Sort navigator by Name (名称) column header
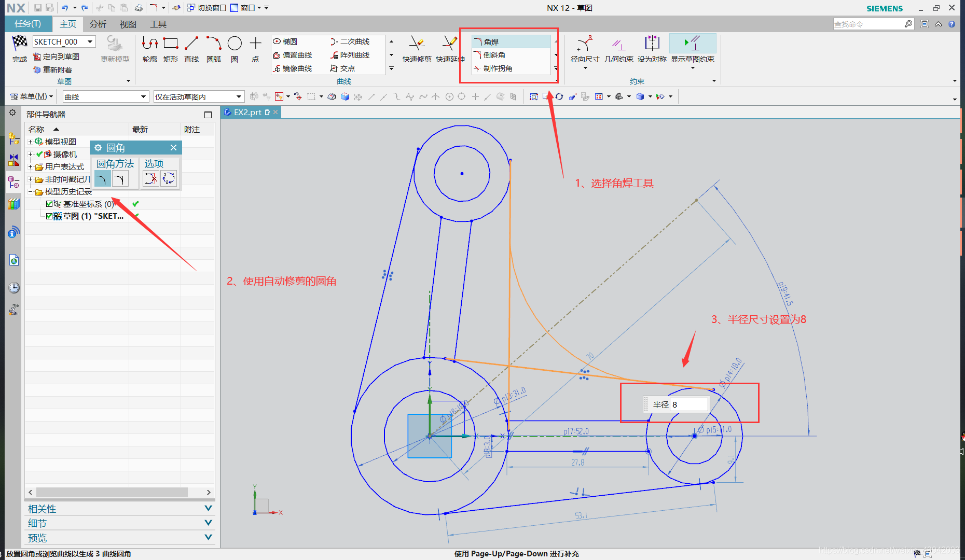The image size is (965, 560). (x=77, y=129)
